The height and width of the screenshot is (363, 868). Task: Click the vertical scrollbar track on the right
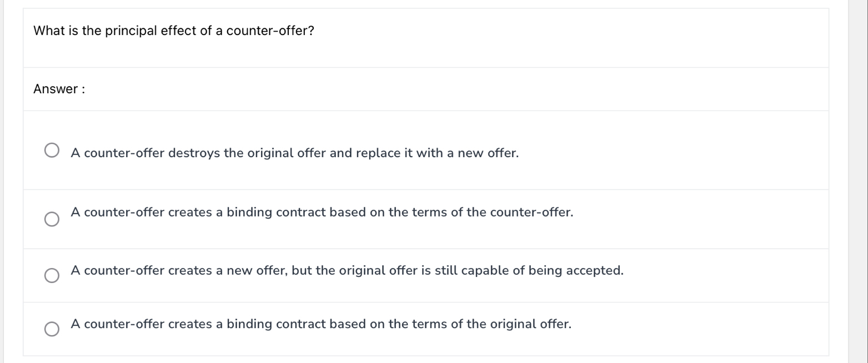(x=857, y=181)
